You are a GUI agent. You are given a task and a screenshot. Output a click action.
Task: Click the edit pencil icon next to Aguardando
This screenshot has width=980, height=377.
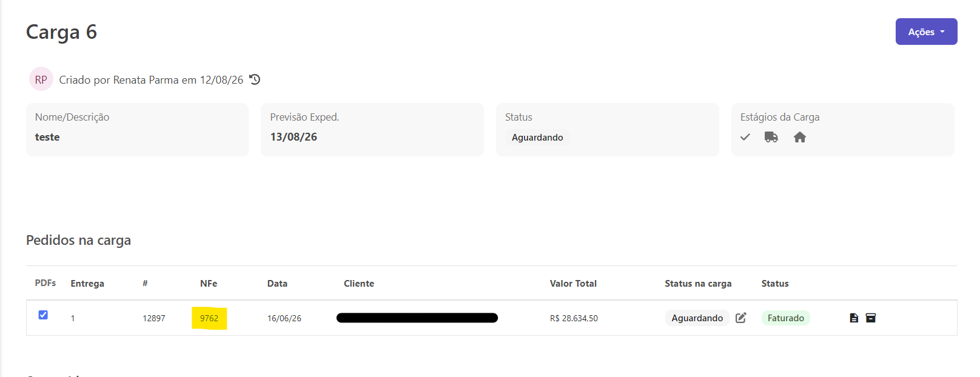741,318
